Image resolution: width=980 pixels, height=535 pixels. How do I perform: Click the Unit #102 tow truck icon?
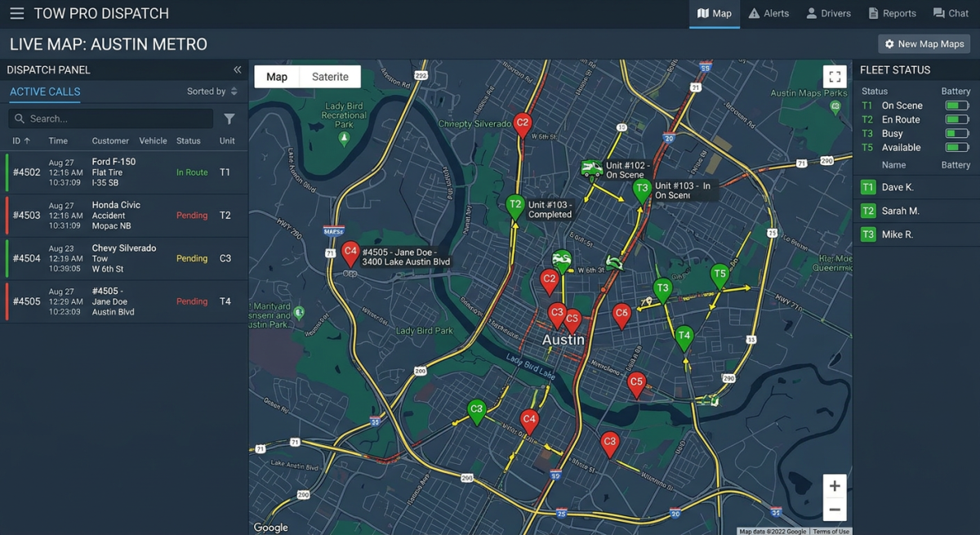tap(591, 169)
